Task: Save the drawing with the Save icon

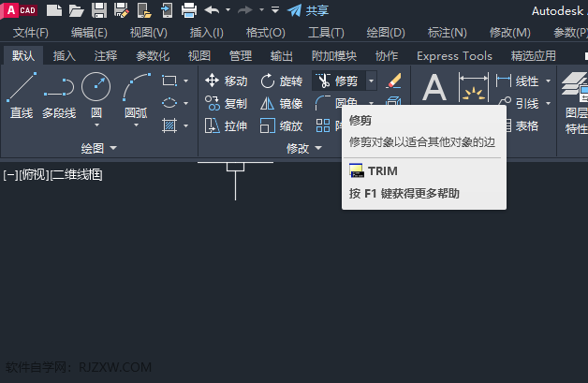Action: click(99, 10)
